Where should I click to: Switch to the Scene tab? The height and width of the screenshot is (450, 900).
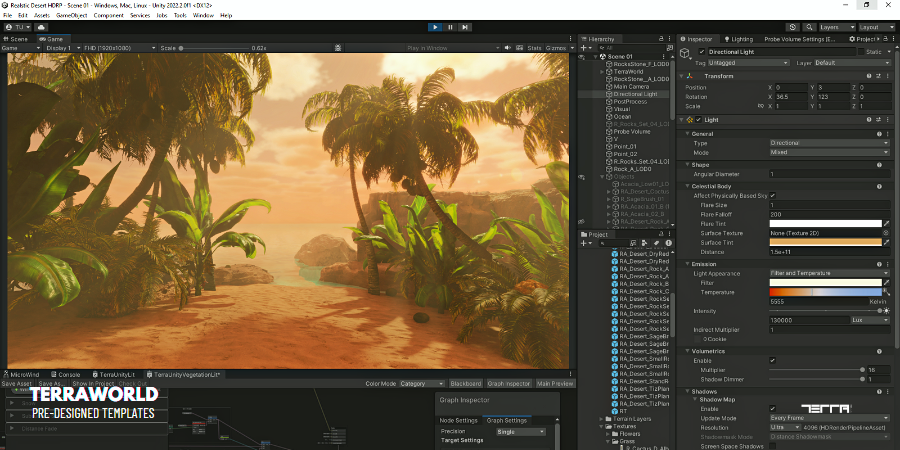coord(15,39)
